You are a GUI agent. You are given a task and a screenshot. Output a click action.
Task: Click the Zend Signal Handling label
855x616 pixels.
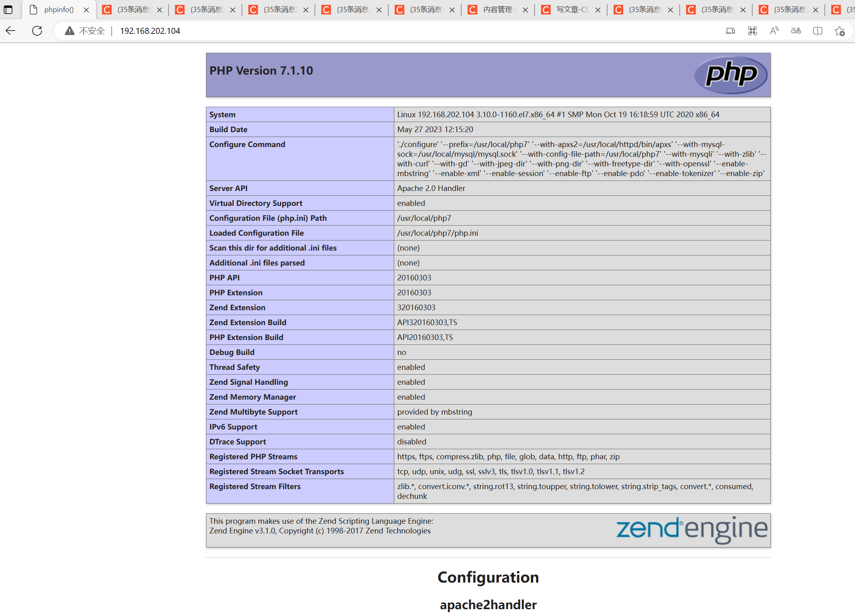(249, 382)
